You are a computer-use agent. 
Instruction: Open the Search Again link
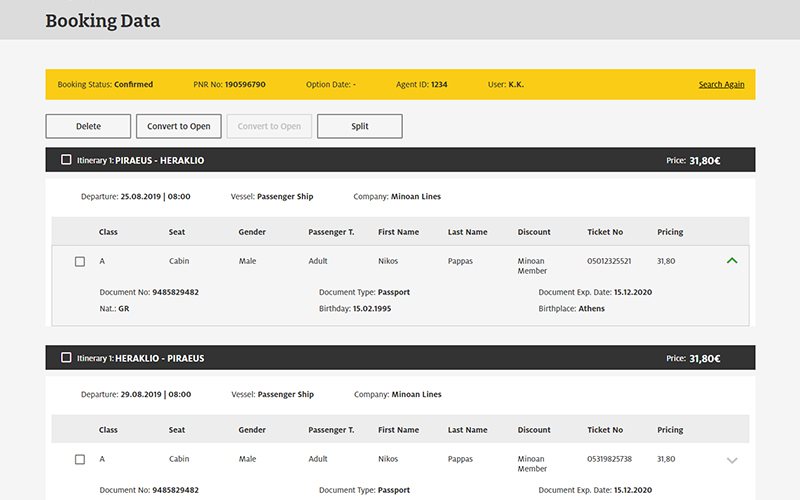coord(721,85)
